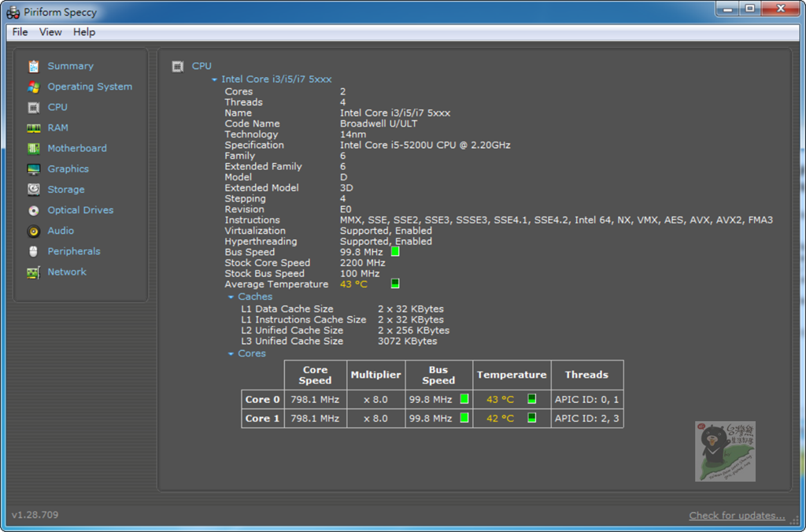The width and height of the screenshot is (806, 532).
Task: Open the View menu
Action: [x=50, y=32]
